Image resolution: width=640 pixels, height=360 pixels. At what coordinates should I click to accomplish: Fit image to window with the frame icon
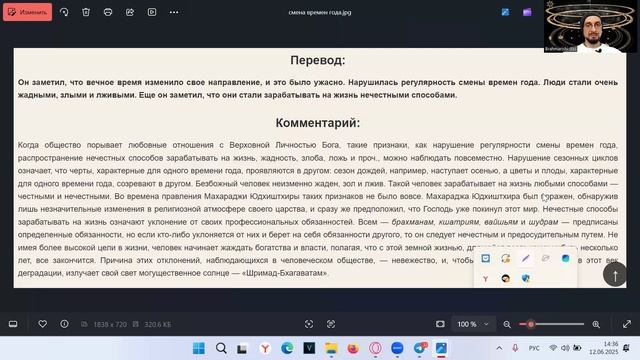pos(440,324)
